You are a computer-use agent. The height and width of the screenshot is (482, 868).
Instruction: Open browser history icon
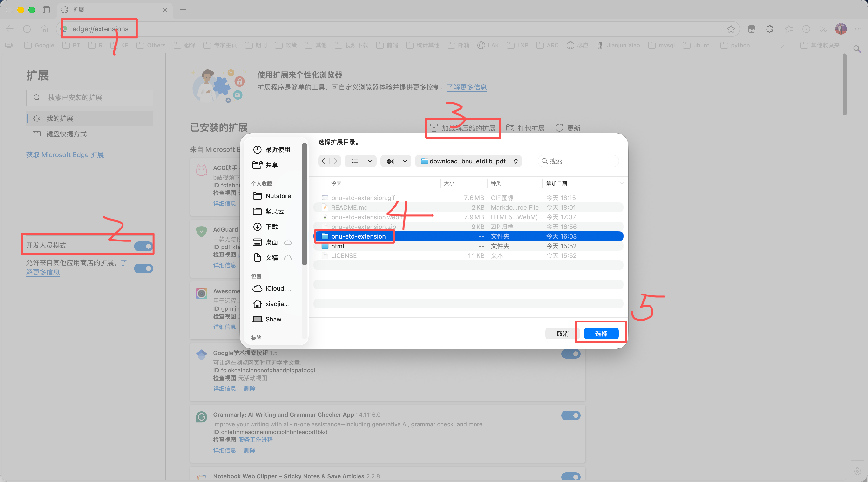(x=806, y=29)
